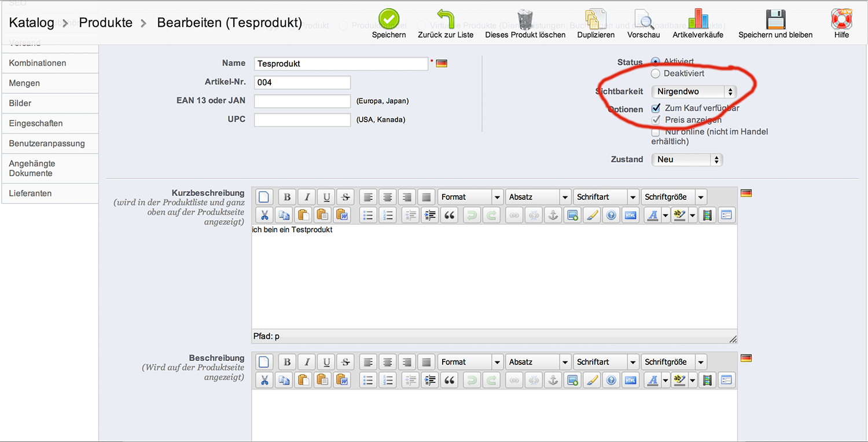Open HTML source view in Kurzbeschreibung editor

(x=631, y=215)
